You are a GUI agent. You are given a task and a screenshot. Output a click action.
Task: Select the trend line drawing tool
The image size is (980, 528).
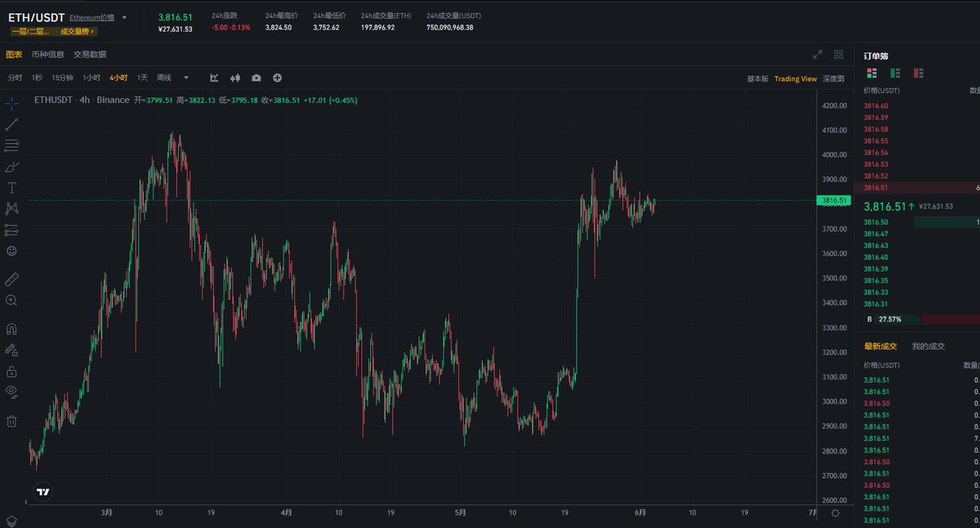[x=11, y=125]
